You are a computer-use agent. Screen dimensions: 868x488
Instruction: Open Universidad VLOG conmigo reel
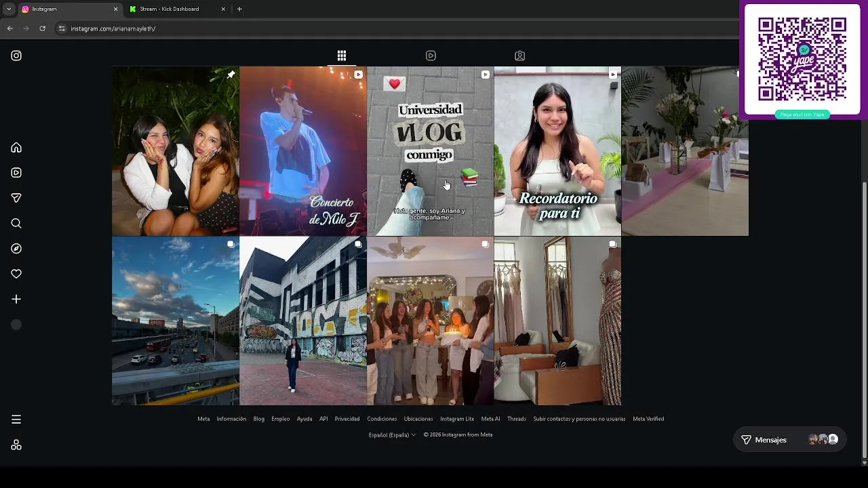(x=430, y=151)
